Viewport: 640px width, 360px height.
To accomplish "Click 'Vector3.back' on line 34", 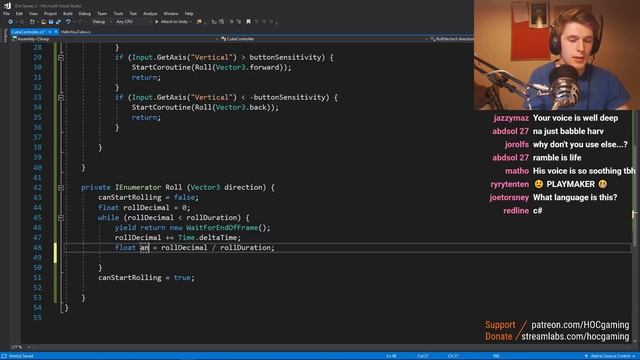I will point(242,107).
